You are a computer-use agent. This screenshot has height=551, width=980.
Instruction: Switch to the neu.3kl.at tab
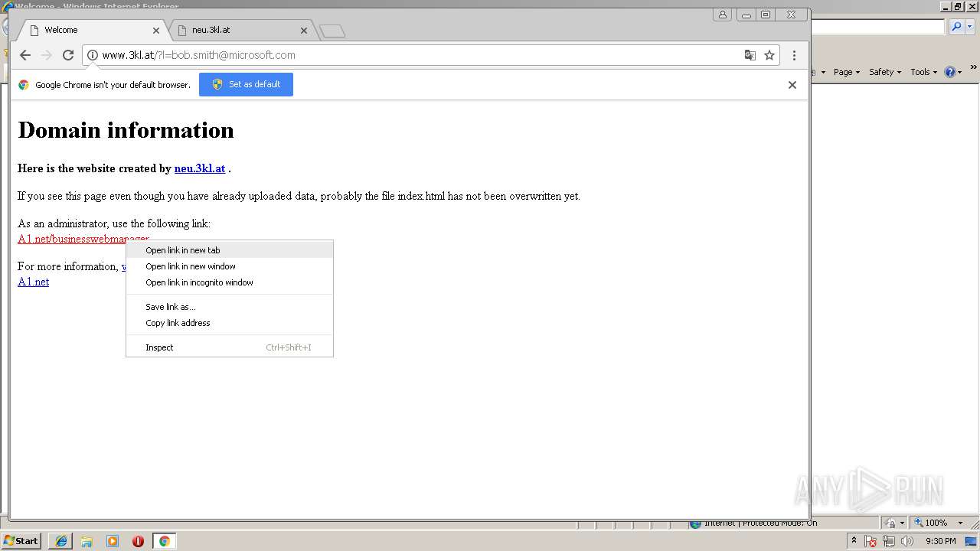click(240, 31)
